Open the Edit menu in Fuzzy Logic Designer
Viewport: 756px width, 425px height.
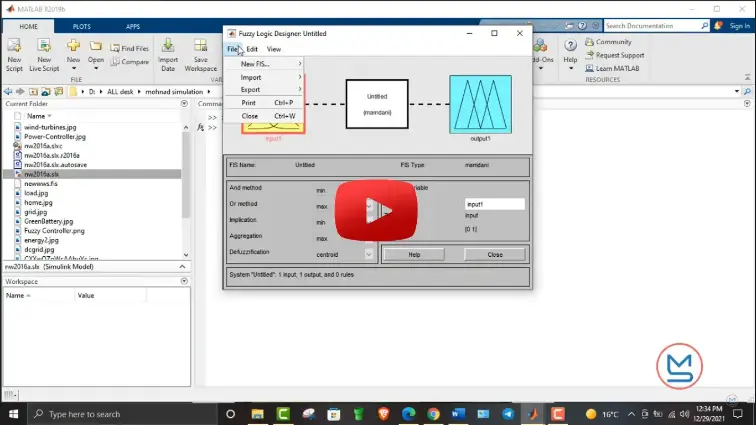pos(252,49)
